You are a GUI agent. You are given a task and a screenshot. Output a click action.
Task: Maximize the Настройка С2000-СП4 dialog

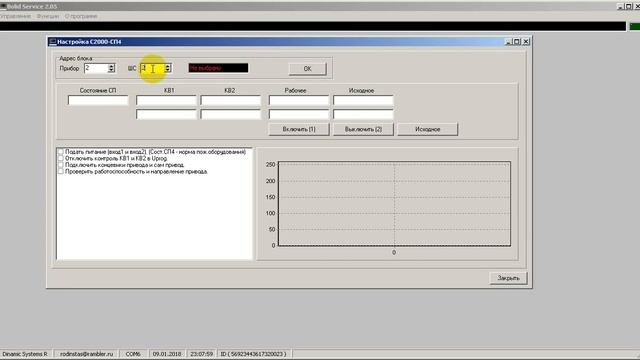click(517, 42)
